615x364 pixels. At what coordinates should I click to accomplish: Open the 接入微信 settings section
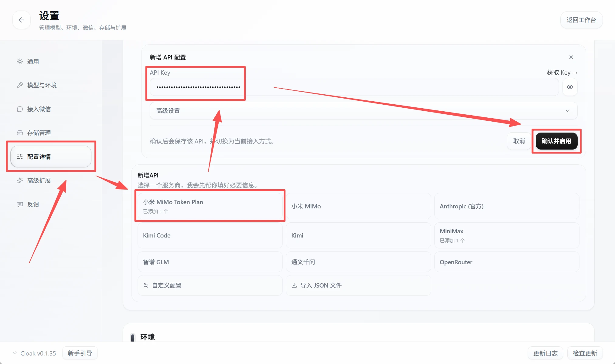tap(51, 109)
